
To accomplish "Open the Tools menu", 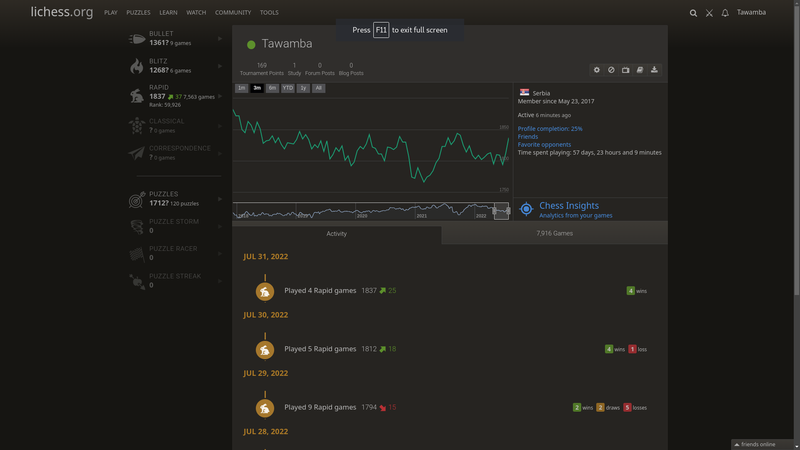I will coord(269,13).
